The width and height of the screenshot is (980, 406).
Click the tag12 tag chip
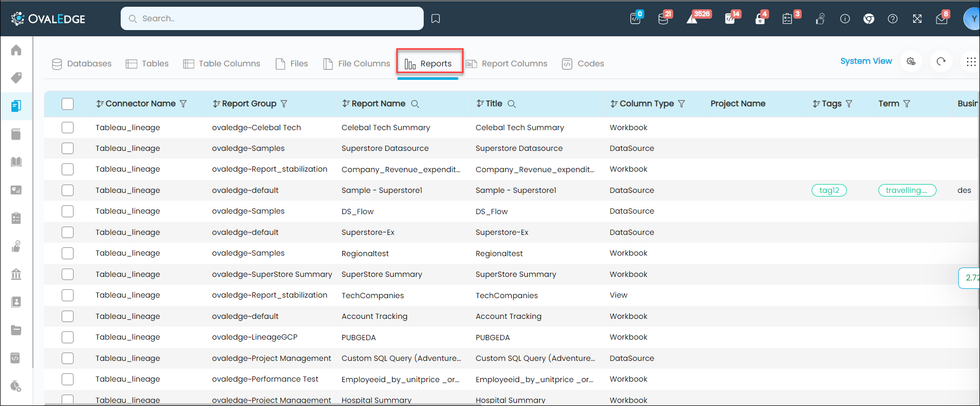pos(829,190)
